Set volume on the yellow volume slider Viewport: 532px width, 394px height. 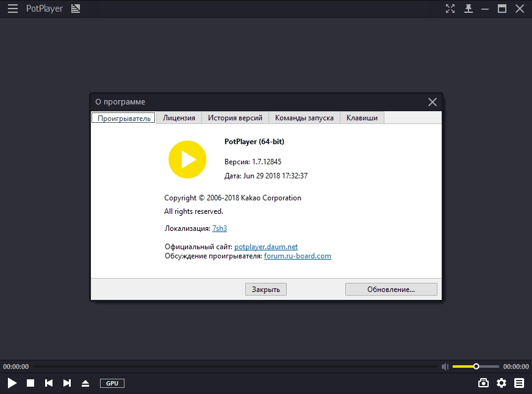[x=476, y=367]
